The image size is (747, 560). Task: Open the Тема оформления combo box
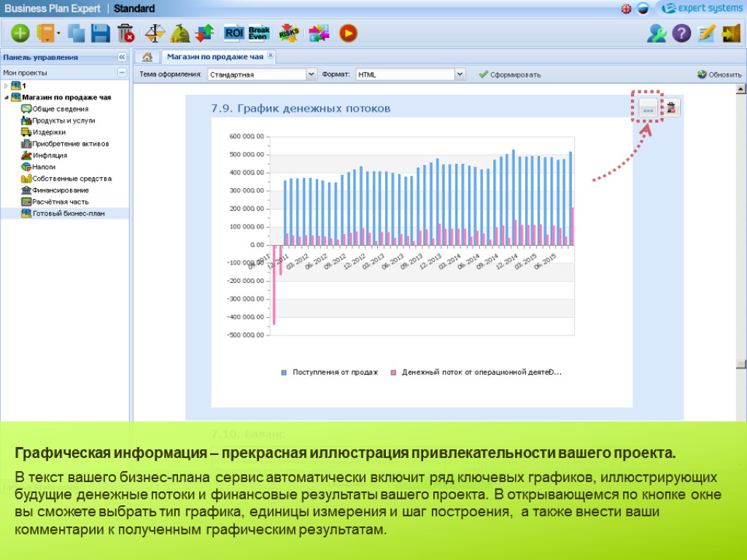(x=262, y=74)
